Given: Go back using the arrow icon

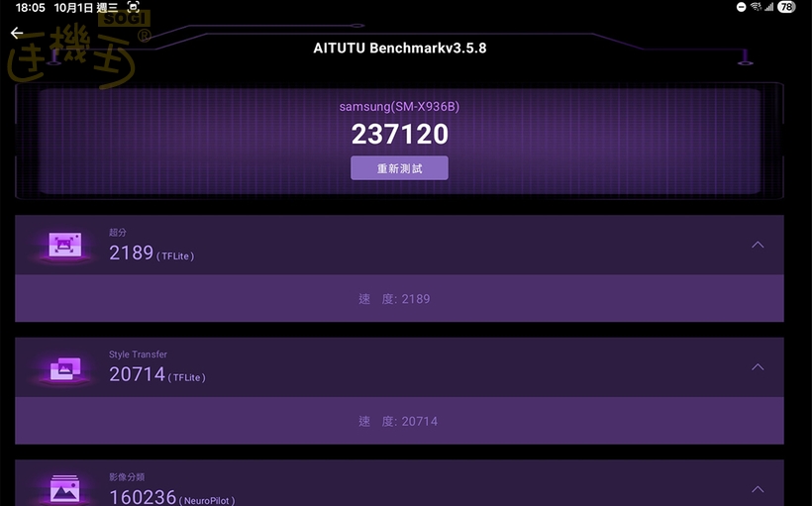Looking at the screenshot, I should (17, 33).
